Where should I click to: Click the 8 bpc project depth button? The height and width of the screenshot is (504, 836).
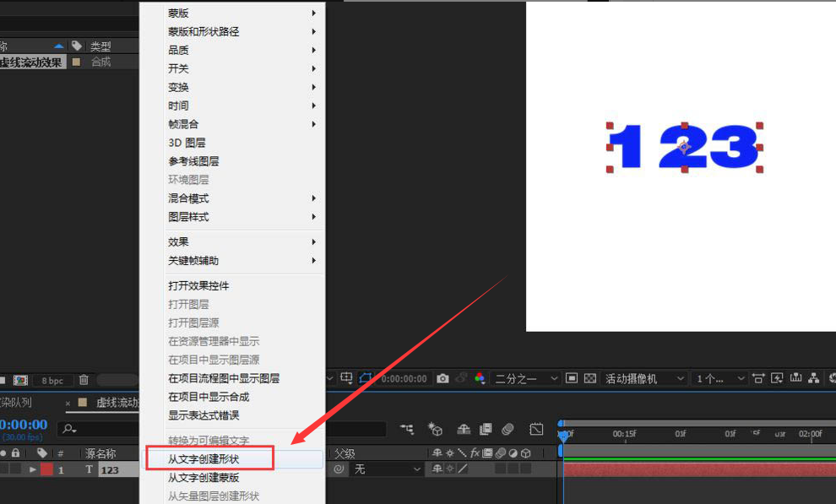52,380
